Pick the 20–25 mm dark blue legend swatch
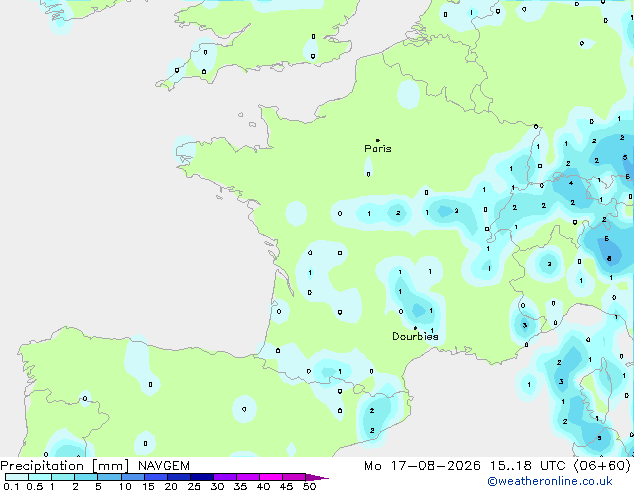 [x=179, y=477]
